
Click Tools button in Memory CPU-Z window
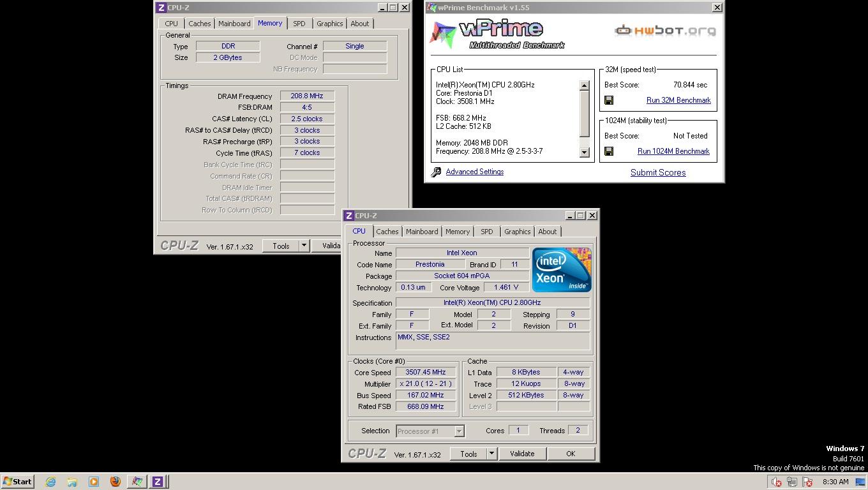[x=281, y=246]
